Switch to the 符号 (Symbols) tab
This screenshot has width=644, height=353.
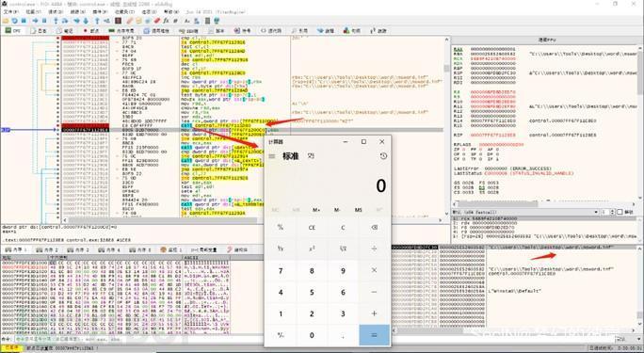[243, 31]
